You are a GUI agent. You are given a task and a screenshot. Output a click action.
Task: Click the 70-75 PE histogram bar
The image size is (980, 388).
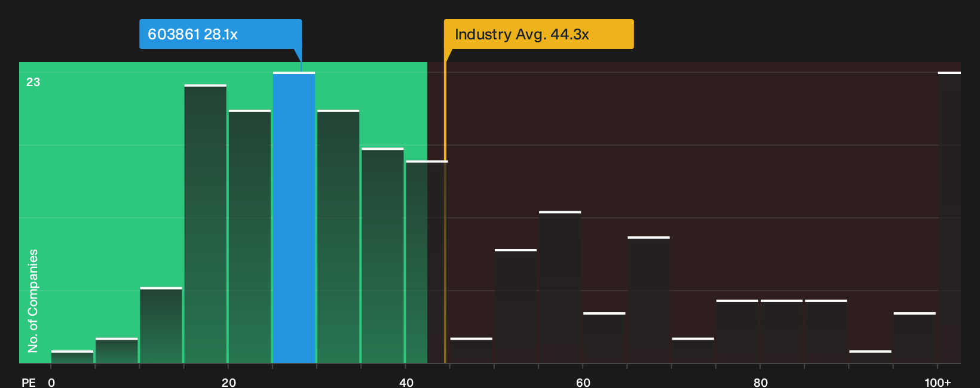click(x=693, y=350)
